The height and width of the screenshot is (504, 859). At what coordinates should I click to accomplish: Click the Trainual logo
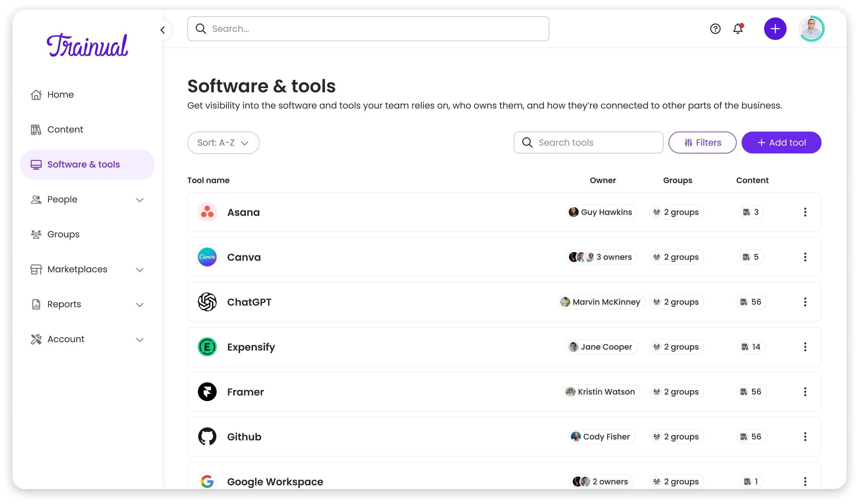[x=87, y=45]
